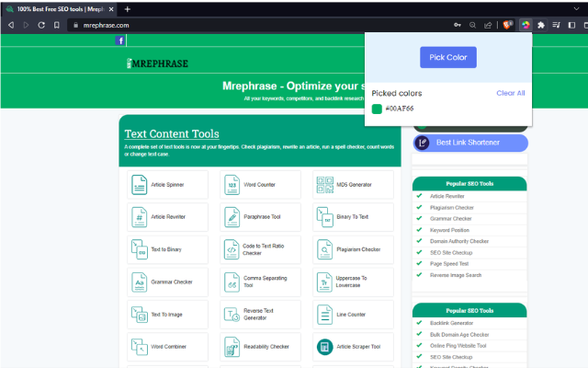Click Plagiarism Checker in sidebar list
588x368 pixels.
tap(451, 208)
